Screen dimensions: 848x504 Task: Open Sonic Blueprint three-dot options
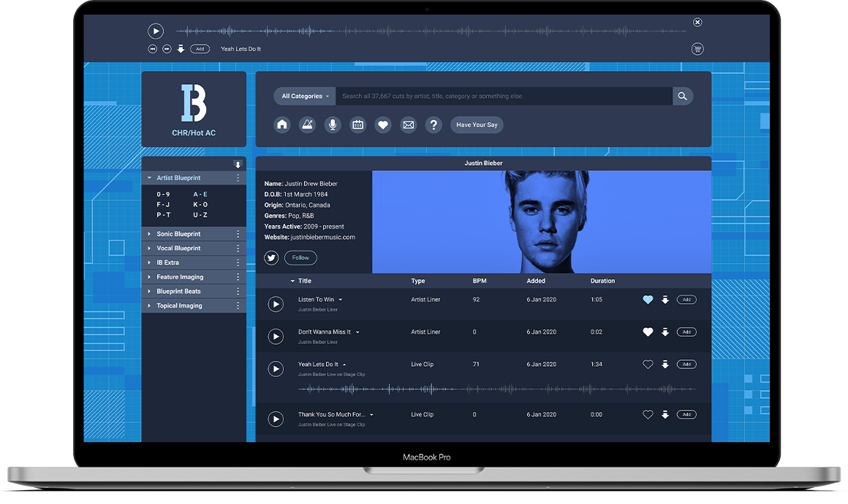pyautogui.click(x=238, y=234)
